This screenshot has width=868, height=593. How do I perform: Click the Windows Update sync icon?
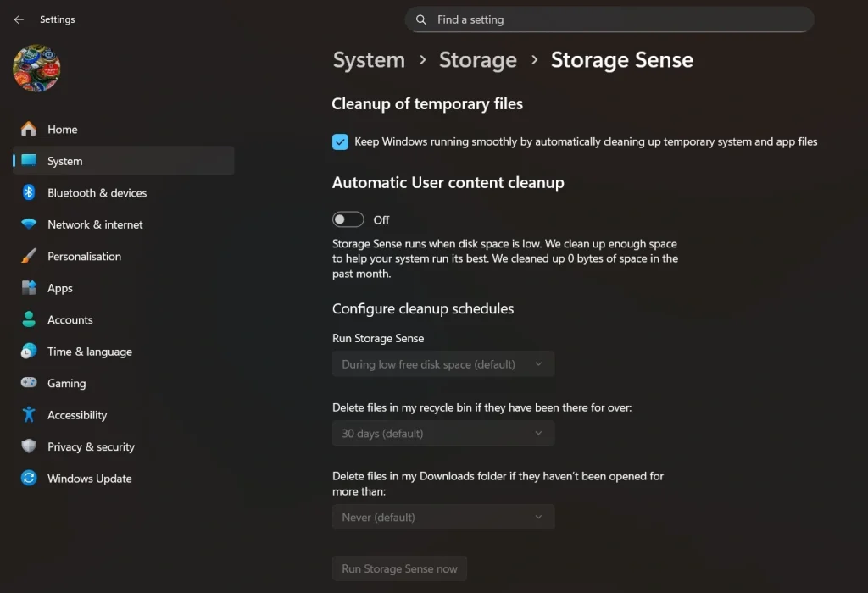[x=29, y=479]
